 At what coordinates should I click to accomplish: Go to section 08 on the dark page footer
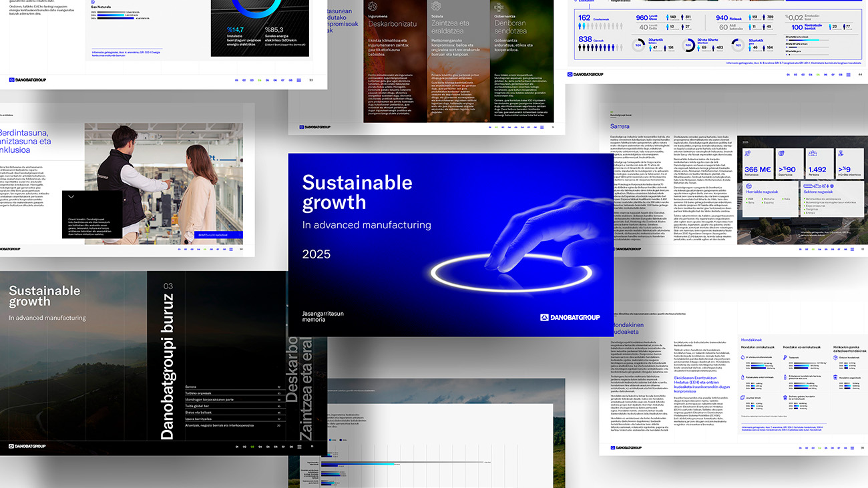coord(290,446)
